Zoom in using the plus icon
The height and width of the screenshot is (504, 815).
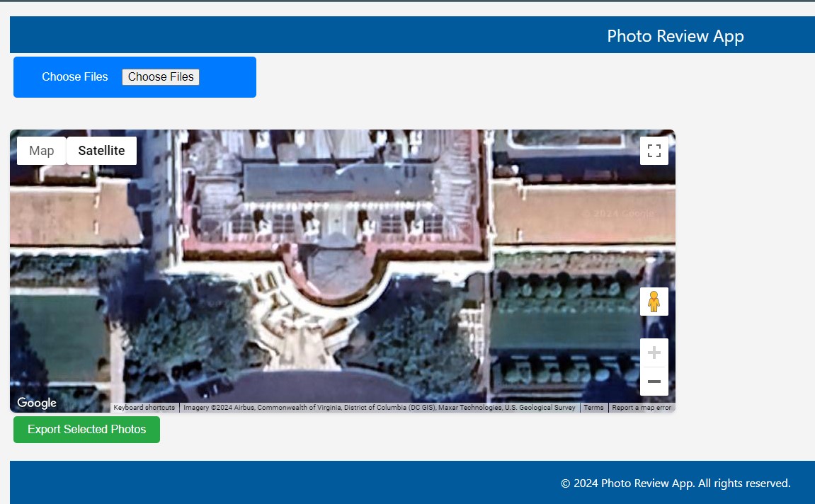click(x=654, y=352)
